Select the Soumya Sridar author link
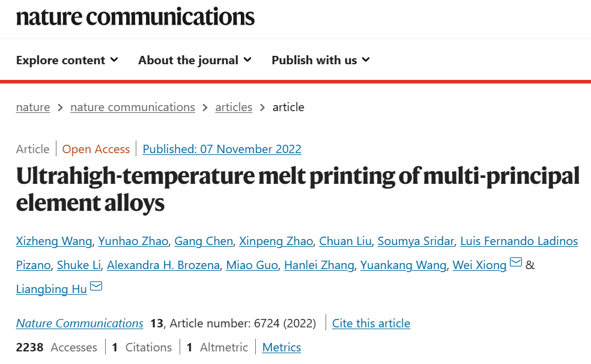The image size is (591, 364). (416, 241)
